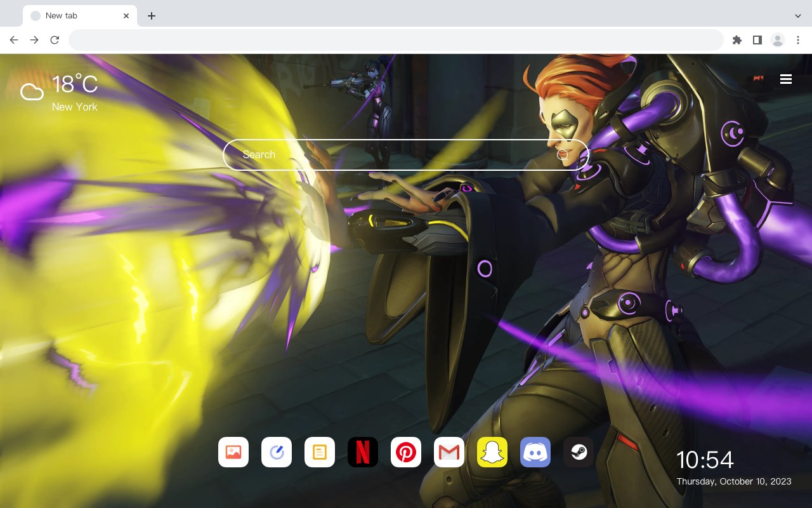Launch the Netflix shortcut
This screenshot has height=508, width=812.
pos(363,452)
